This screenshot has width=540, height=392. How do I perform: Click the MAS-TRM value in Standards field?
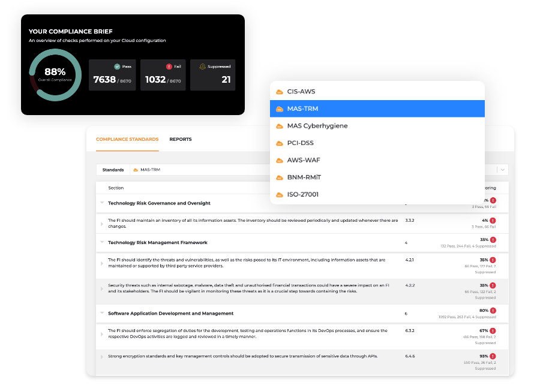[x=150, y=170]
